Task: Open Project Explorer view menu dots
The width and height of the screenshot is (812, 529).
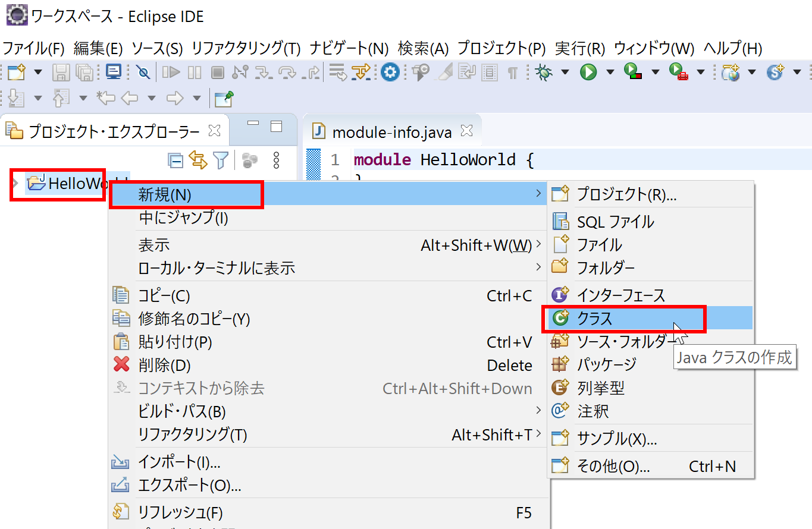Action: [276, 160]
